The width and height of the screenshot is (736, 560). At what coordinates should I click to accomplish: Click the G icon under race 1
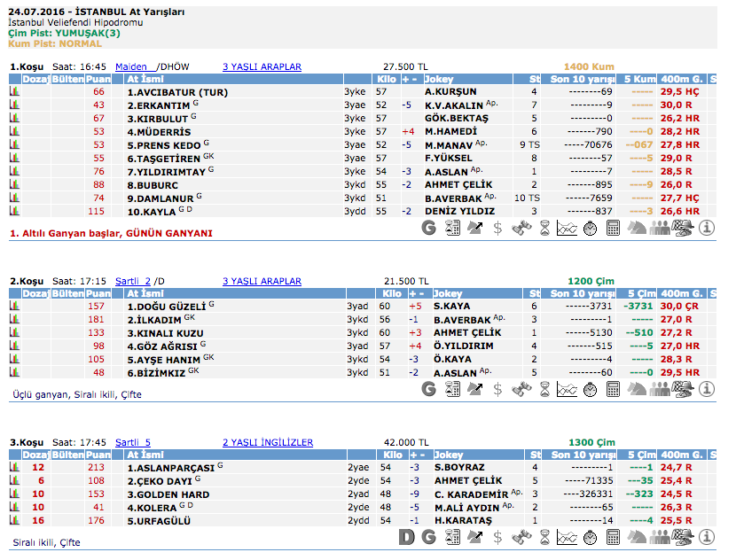click(429, 228)
